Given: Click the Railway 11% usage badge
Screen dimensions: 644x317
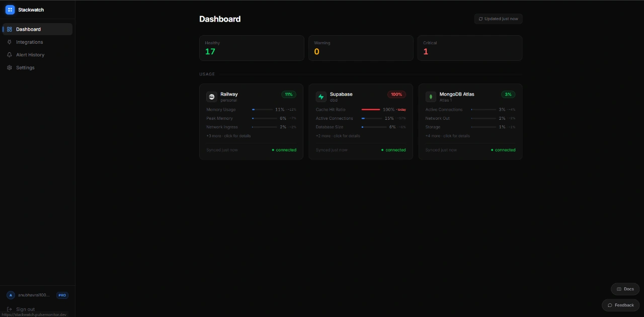Looking at the screenshot, I should (289, 95).
